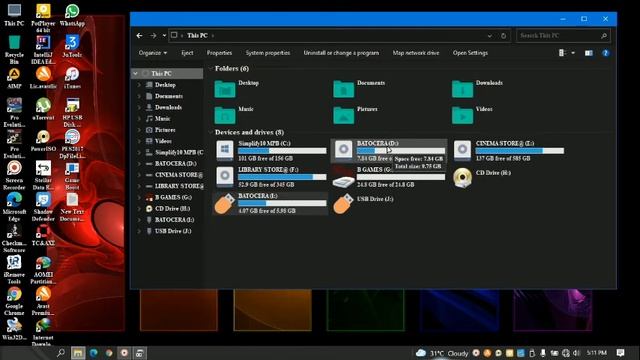Select Simplify10 MPB (C:) drive
640x360 pixels.
[271, 151]
